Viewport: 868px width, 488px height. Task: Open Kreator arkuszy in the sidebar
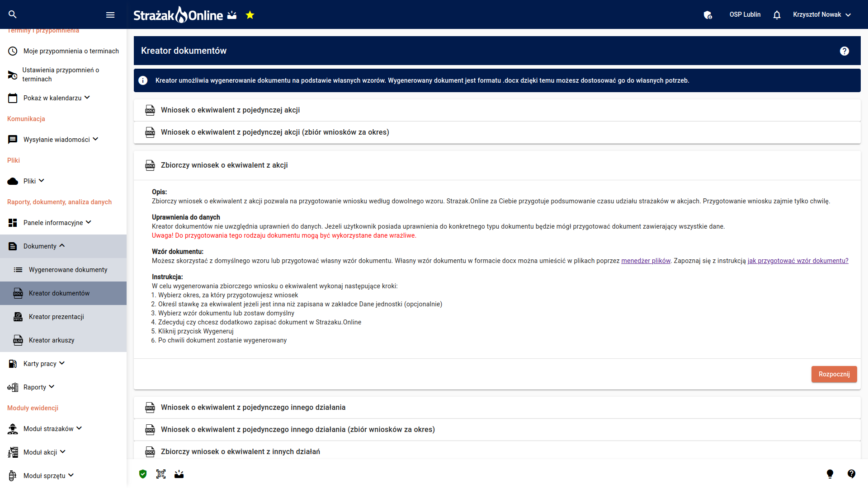[x=52, y=340]
